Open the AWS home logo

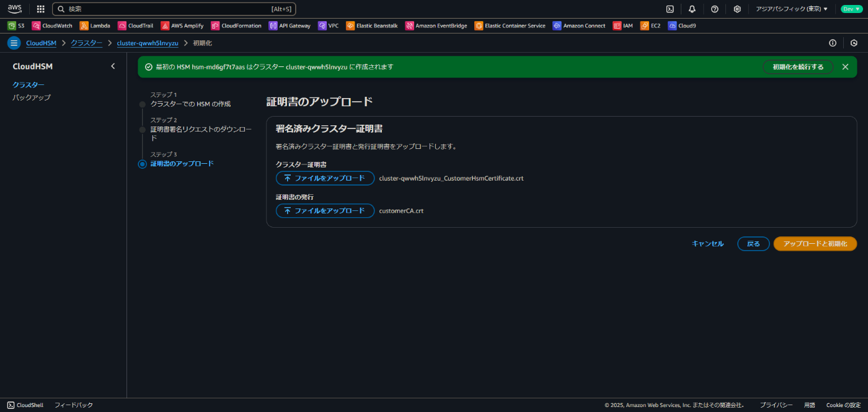[x=14, y=9]
